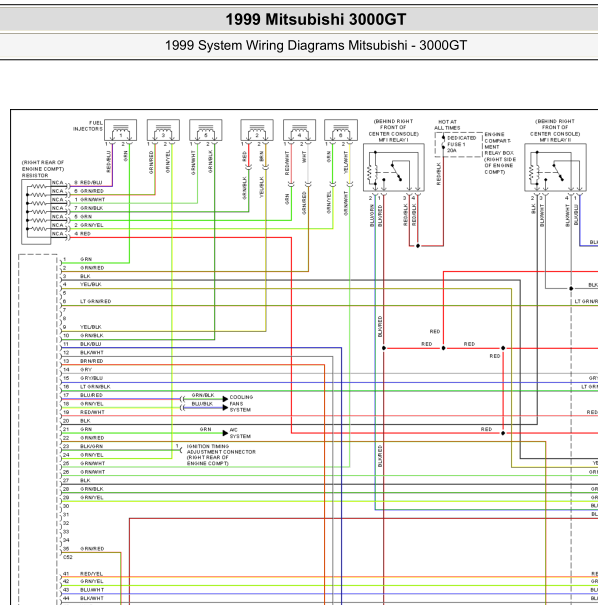Click the A/C System arrow label
Screen dimensions: 598x605
point(240,433)
